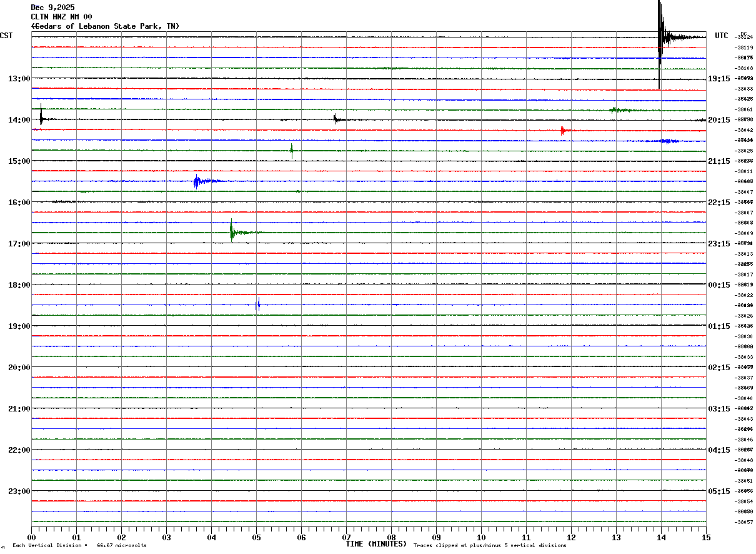The width and height of the screenshot is (756, 554).
Task: Click the 19:15 UTC time label
Action: (x=719, y=79)
